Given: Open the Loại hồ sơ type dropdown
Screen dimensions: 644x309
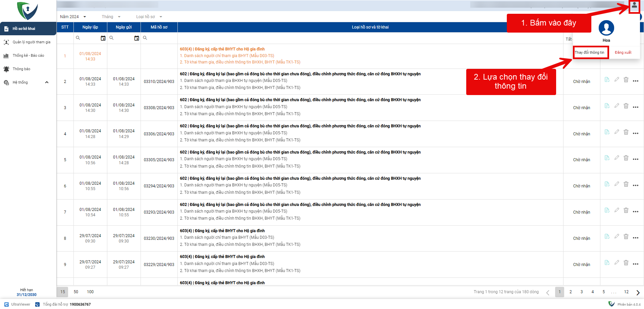Looking at the screenshot, I should point(149,17).
